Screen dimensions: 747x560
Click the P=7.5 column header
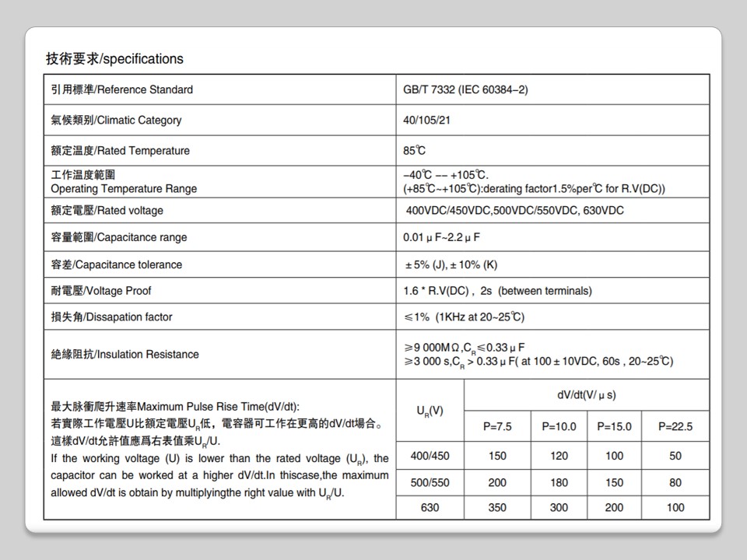pos(497,426)
